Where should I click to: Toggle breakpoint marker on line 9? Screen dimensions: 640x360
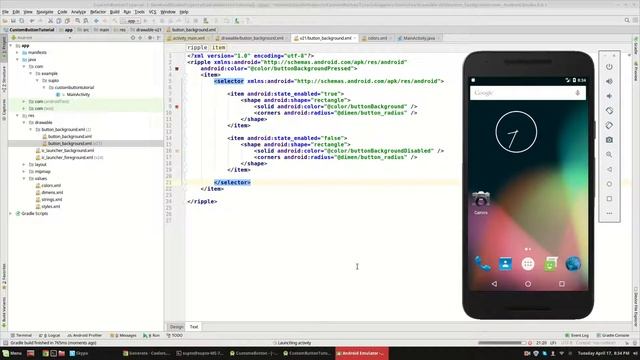177,107
